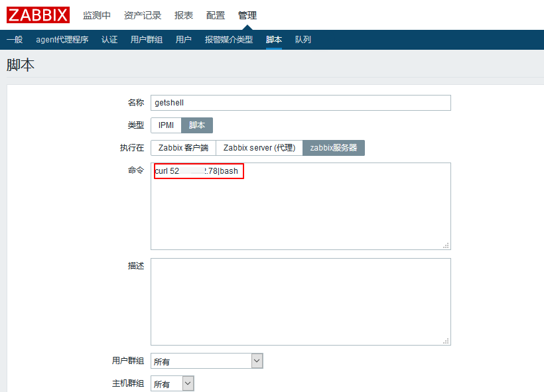Go to the 脚本 submenu tab
Screen dimensions: 544x392
click(274, 40)
